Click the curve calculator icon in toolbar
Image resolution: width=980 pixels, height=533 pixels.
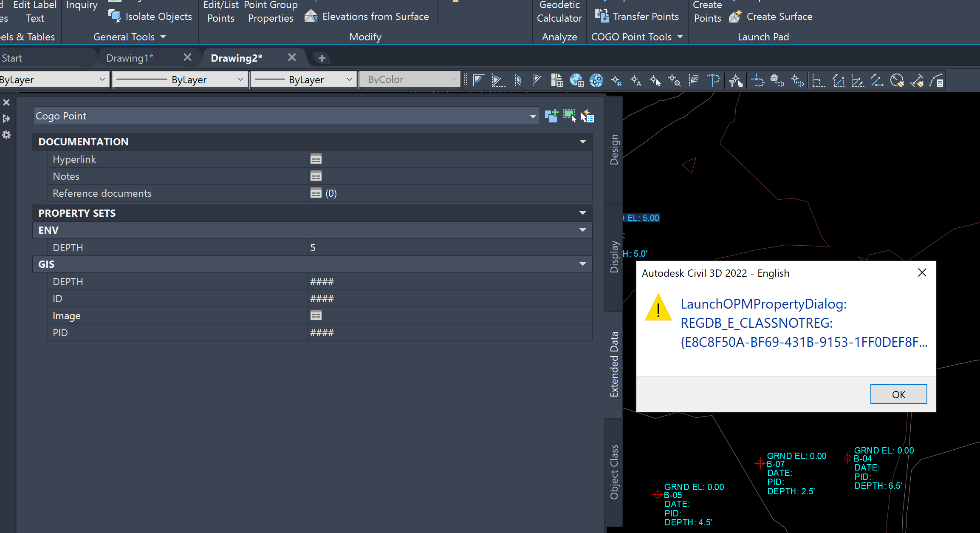[936, 80]
